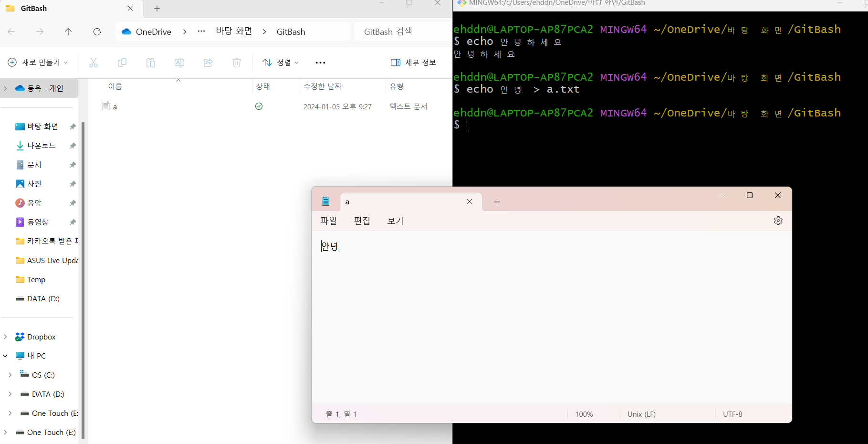Go up one folder level in Explorer

coord(68,32)
